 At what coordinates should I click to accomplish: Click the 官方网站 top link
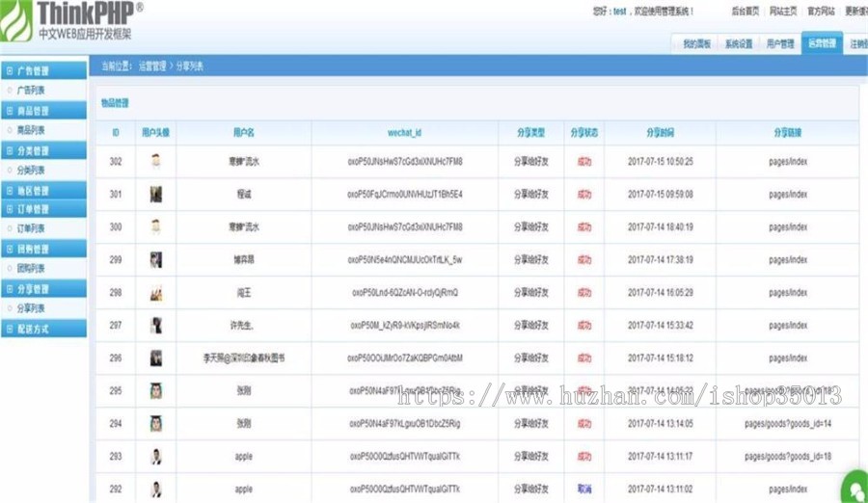(821, 11)
